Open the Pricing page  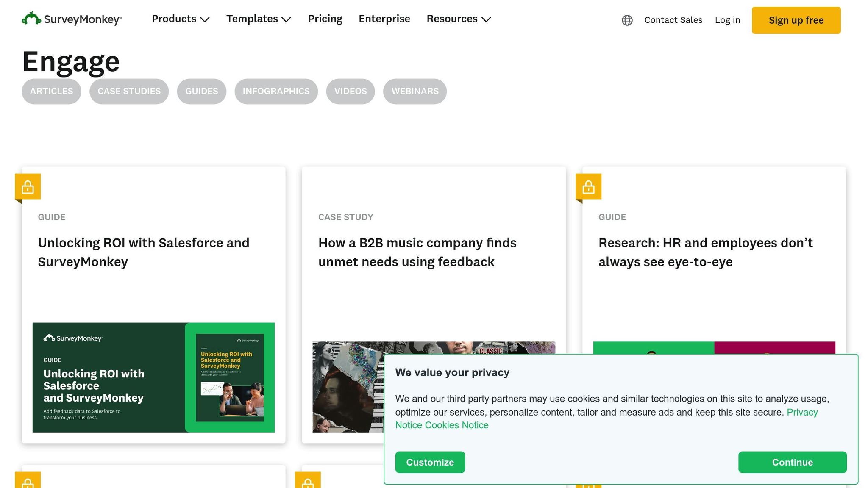click(325, 19)
